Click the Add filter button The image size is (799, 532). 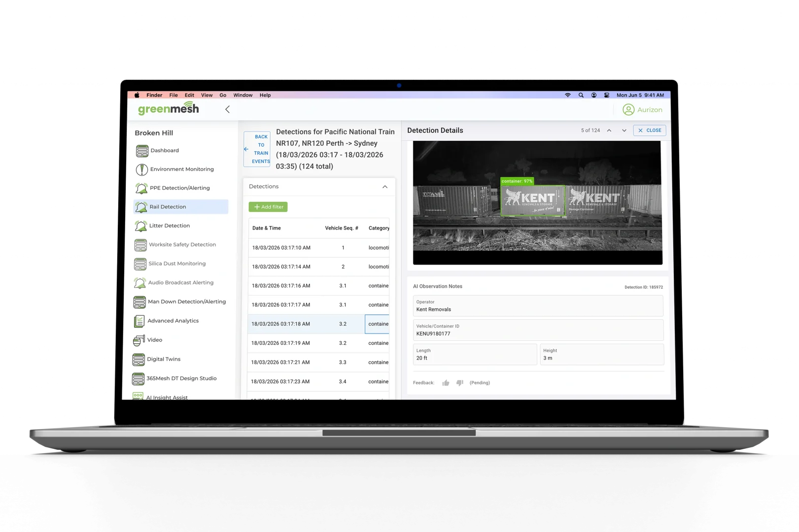tap(268, 207)
